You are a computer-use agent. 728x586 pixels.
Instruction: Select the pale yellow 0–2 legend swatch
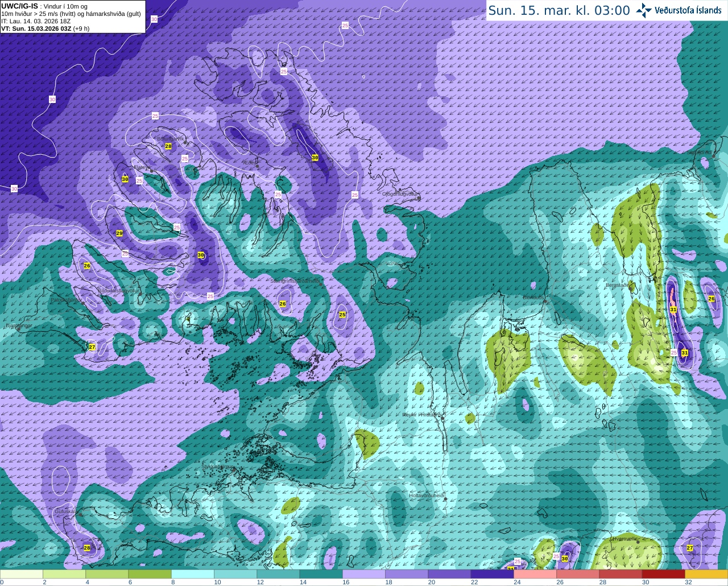[22, 574]
